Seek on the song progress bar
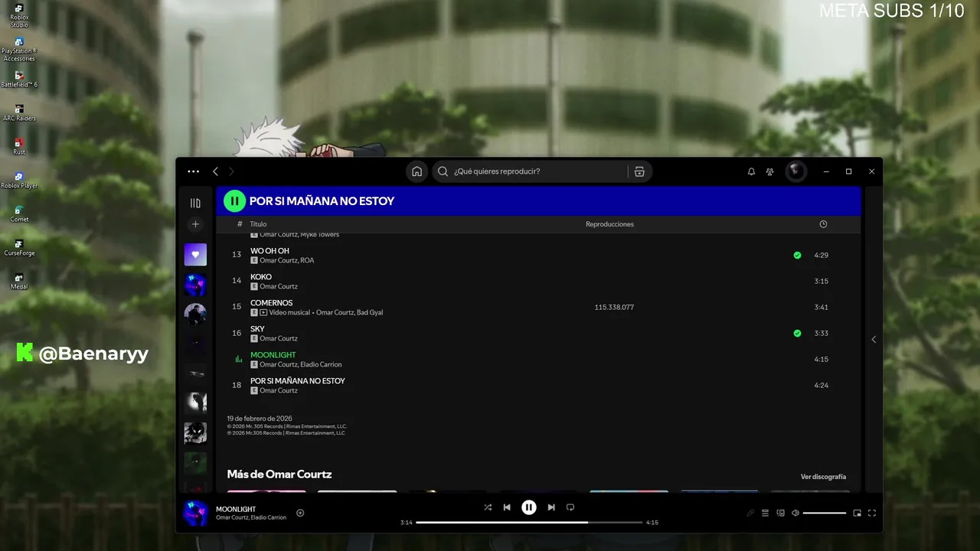This screenshot has width=980, height=551. pyautogui.click(x=529, y=522)
